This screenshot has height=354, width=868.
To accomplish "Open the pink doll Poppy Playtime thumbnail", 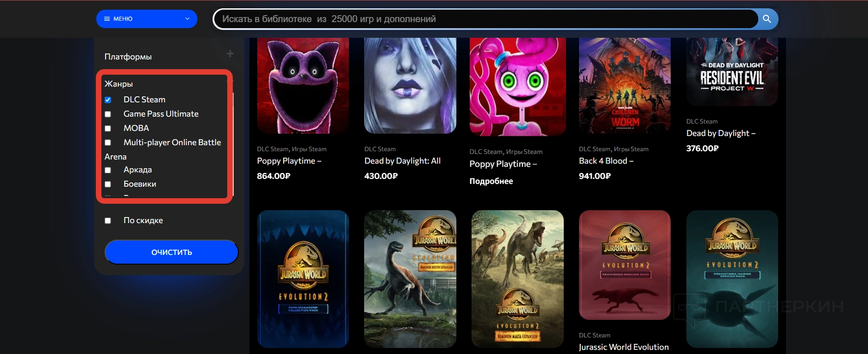I will [518, 87].
